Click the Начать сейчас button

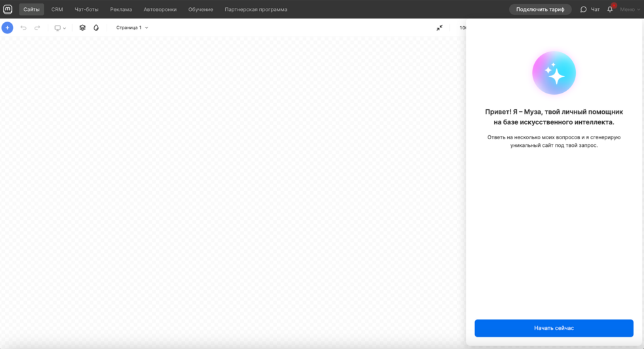coord(554,328)
